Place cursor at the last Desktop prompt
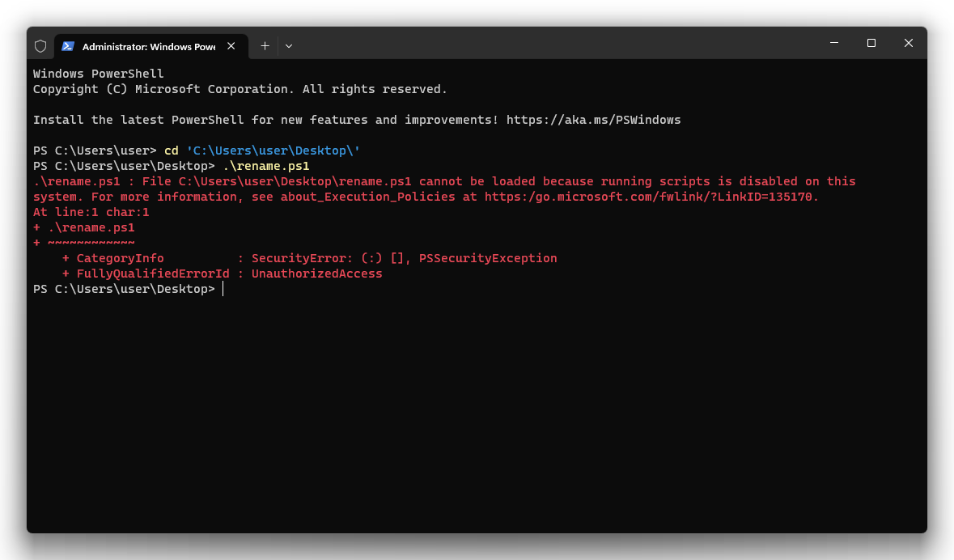Screen dimensions: 954x560 pos(223,289)
